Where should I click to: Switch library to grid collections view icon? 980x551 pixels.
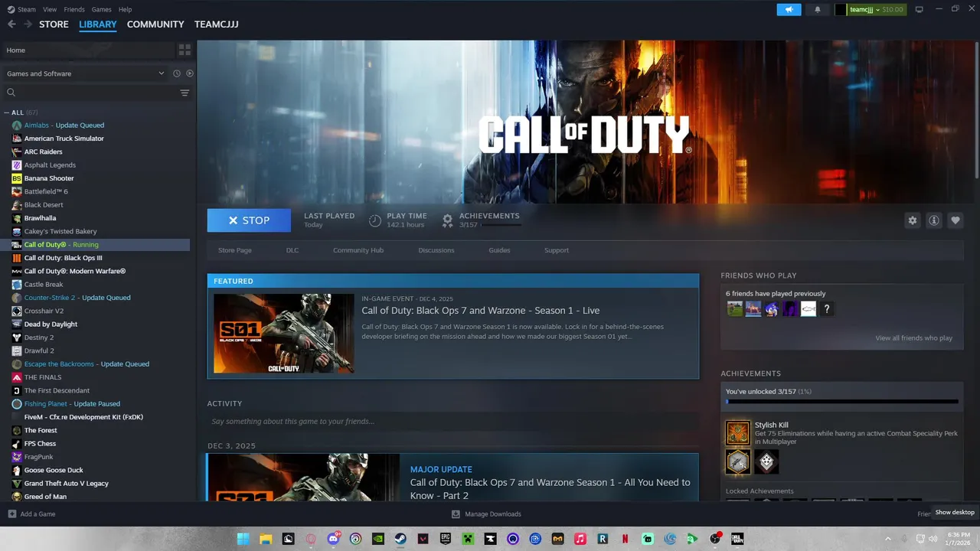(185, 50)
